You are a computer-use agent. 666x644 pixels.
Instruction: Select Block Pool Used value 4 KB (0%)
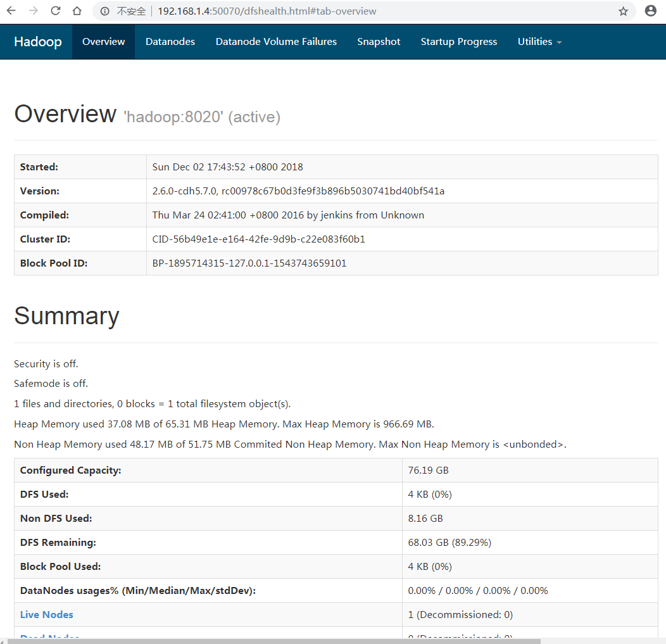(x=430, y=567)
